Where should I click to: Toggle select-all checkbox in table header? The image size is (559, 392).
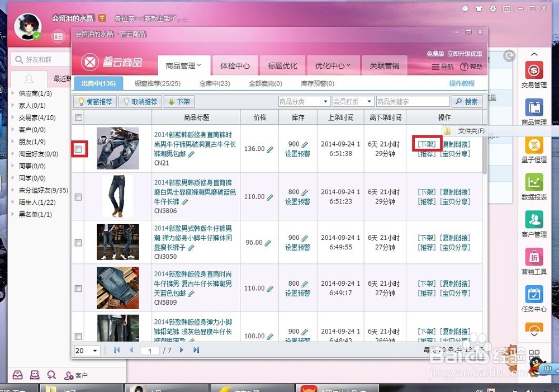tap(79, 117)
